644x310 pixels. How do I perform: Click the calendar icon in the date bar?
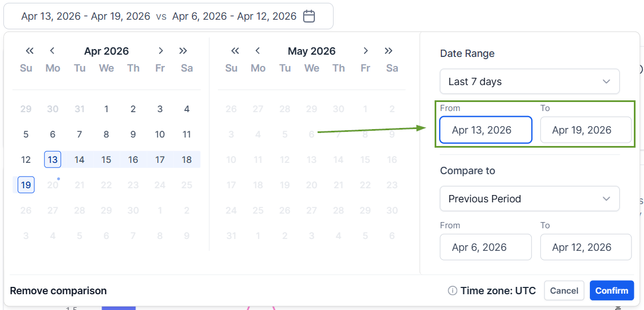click(309, 16)
